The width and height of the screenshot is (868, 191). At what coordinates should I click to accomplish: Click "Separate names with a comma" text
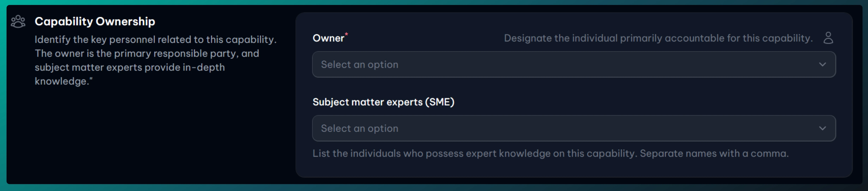coord(714,154)
